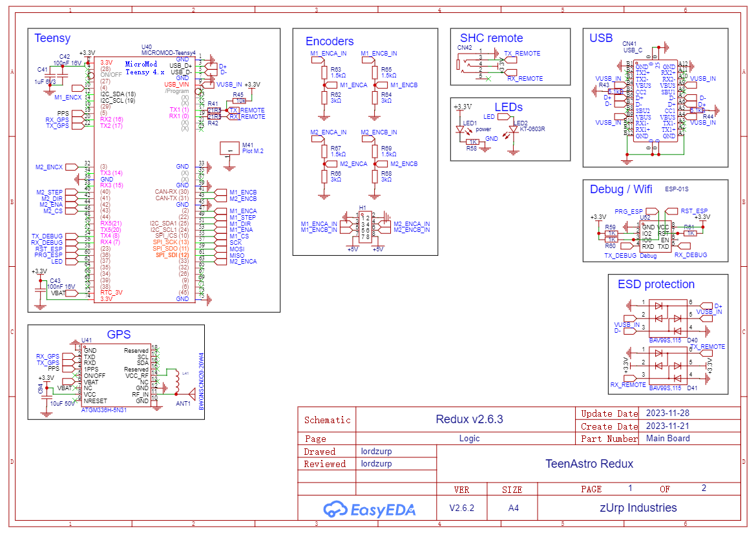Click the LEDs section title
The image size is (756, 533).
(509, 107)
